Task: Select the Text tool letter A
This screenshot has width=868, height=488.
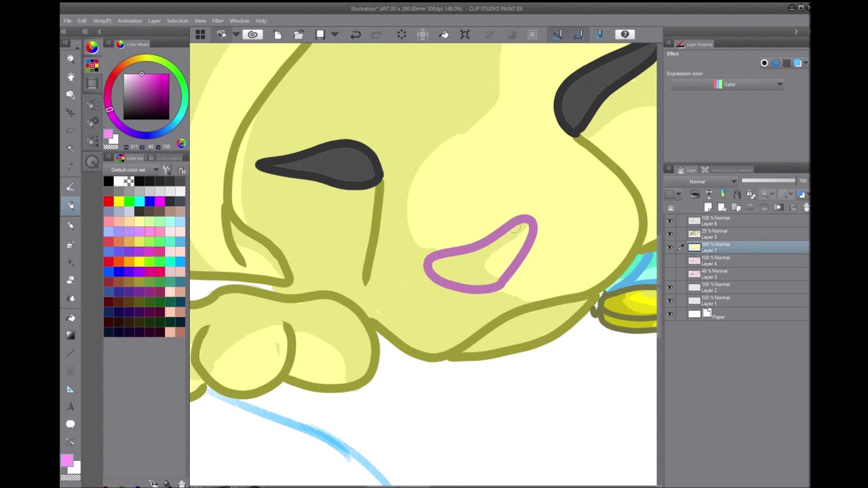Action: coord(71,407)
